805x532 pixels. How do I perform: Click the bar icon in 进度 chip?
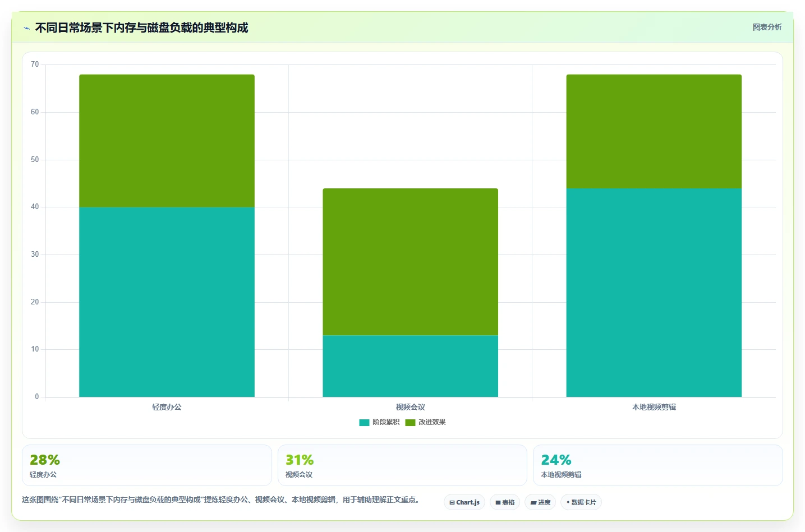click(x=533, y=503)
